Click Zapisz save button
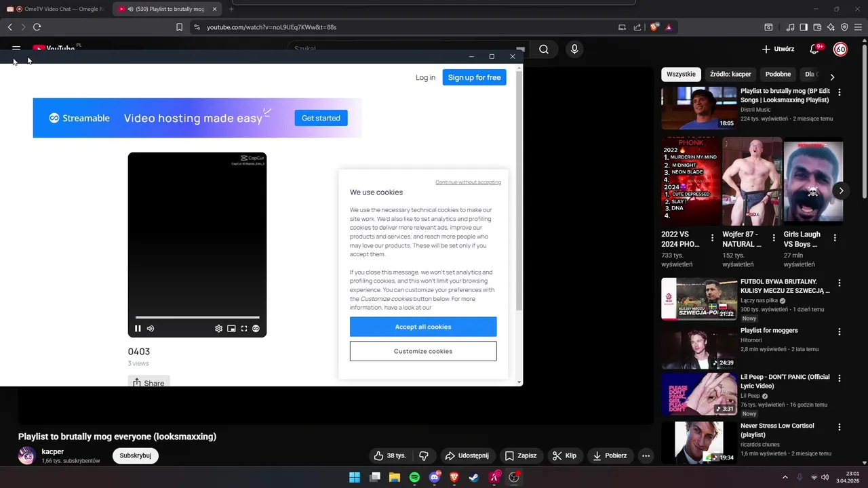 tap(521, 455)
